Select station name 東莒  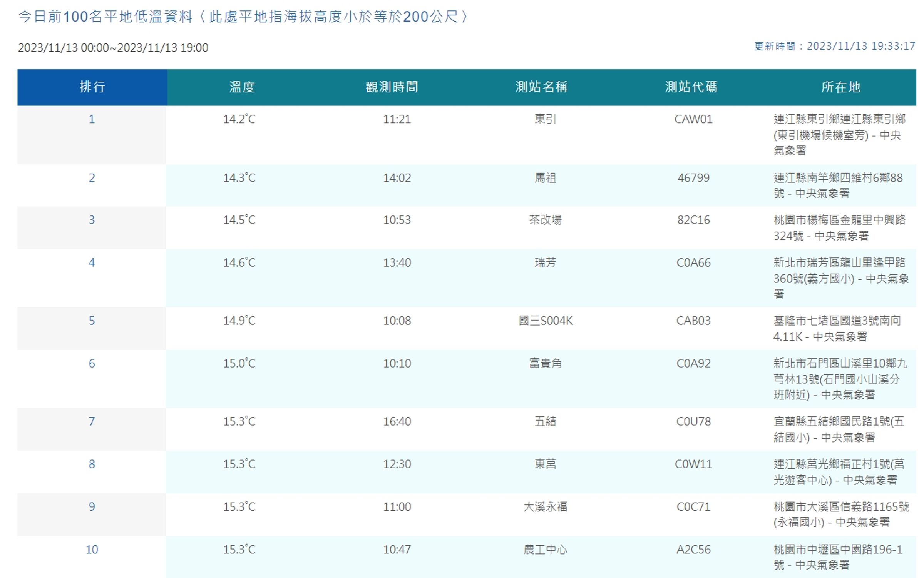[x=546, y=464]
